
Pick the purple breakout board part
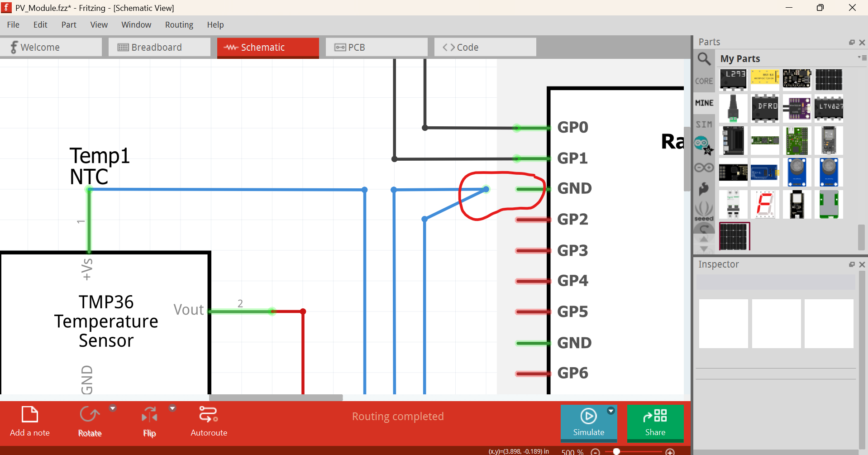(797, 109)
